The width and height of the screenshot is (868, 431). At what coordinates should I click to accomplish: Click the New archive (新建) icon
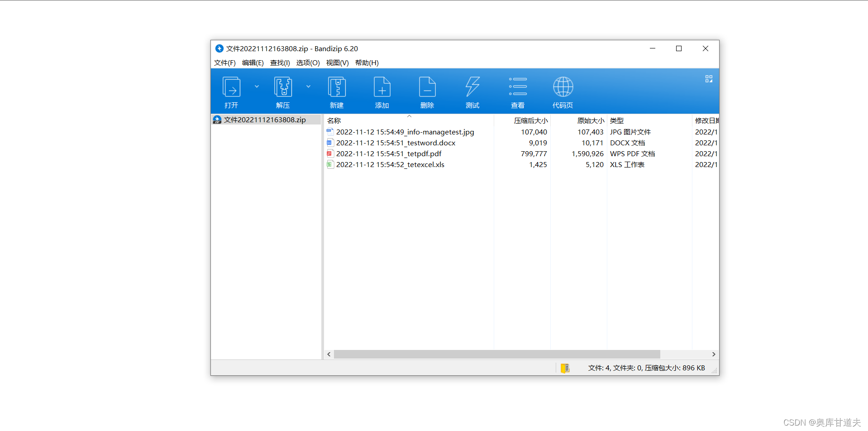[337, 87]
